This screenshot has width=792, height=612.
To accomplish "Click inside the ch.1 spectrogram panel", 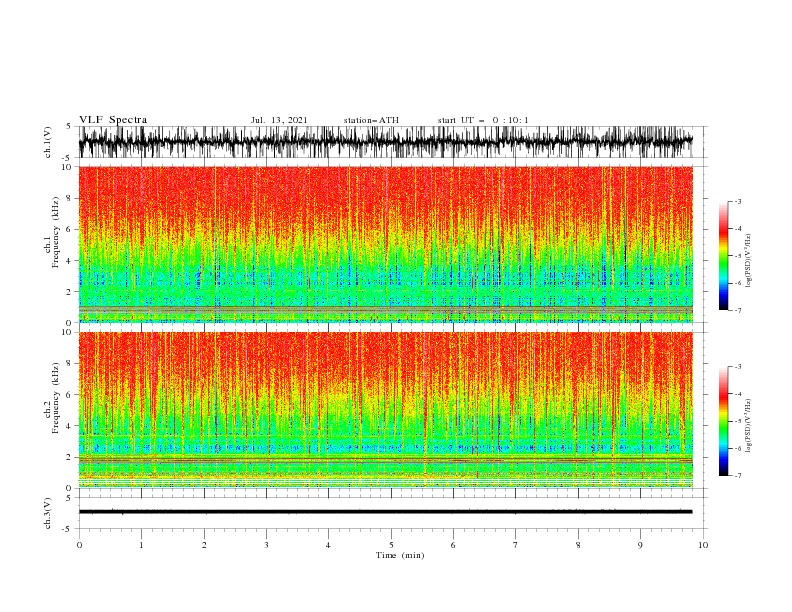I will [x=385, y=244].
